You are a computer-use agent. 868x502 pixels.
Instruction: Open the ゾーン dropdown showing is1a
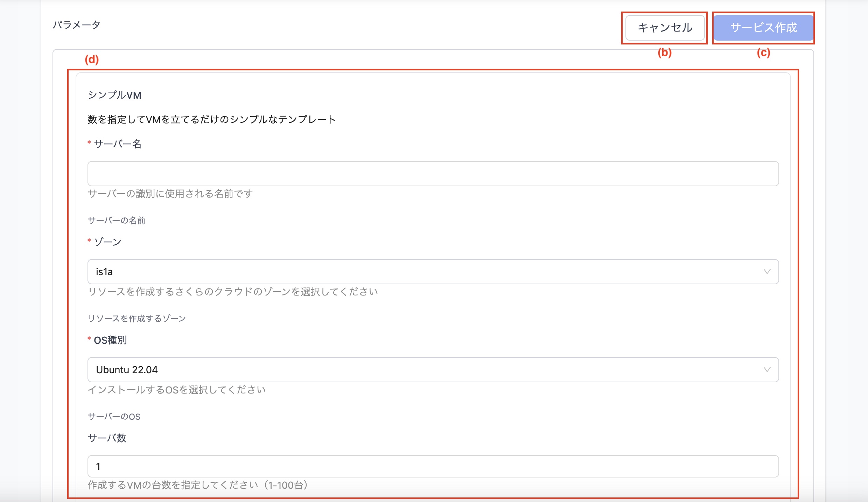433,272
